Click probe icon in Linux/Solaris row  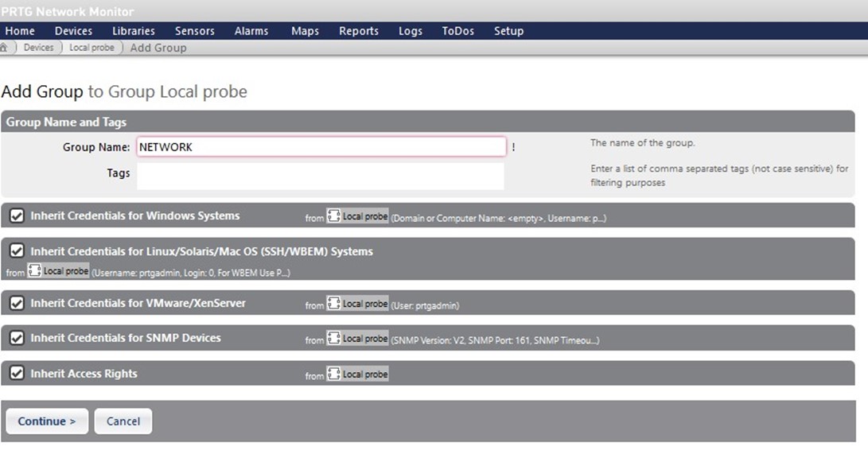pyautogui.click(x=34, y=270)
